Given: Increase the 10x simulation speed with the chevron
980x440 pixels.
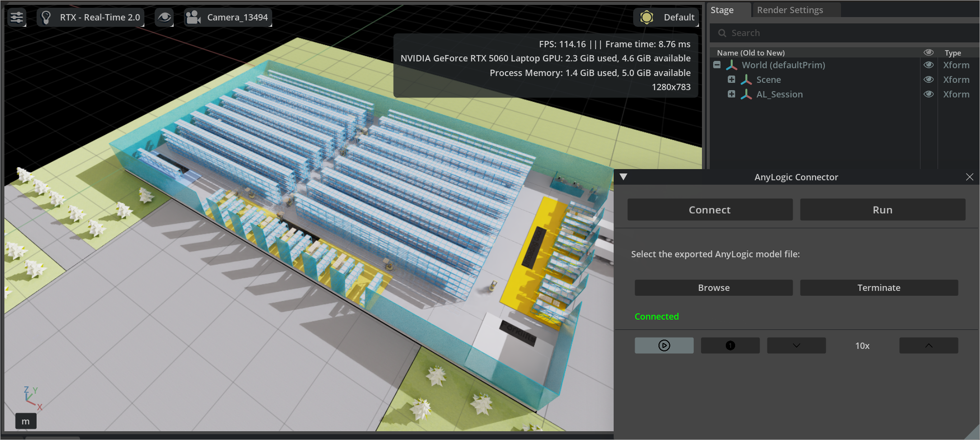Looking at the screenshot, I should click(928, 345).
